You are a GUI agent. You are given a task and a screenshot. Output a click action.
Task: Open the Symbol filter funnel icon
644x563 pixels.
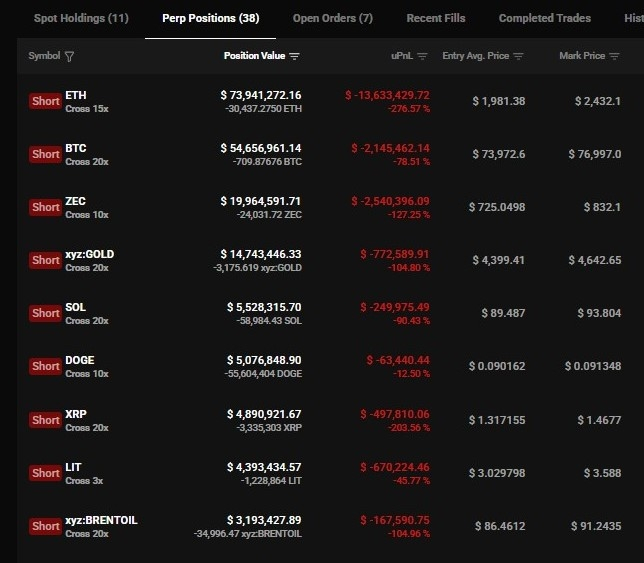(69, 56)
